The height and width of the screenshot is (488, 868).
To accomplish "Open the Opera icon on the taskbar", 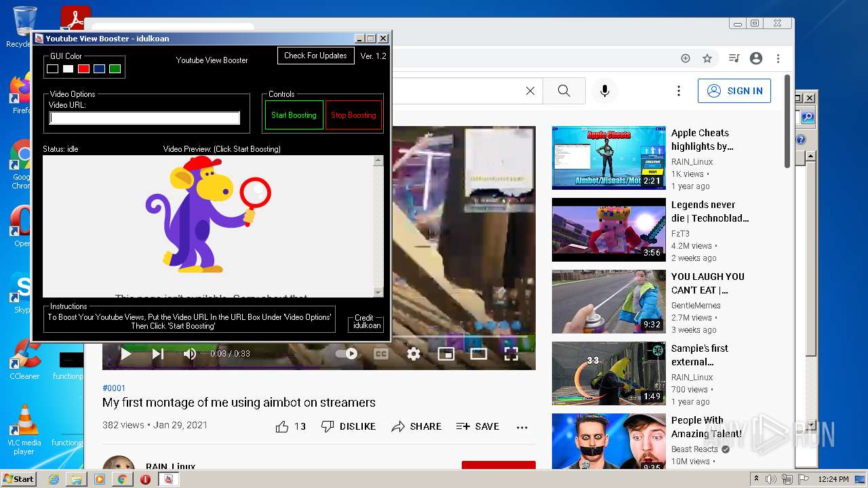I will [145, 479].
